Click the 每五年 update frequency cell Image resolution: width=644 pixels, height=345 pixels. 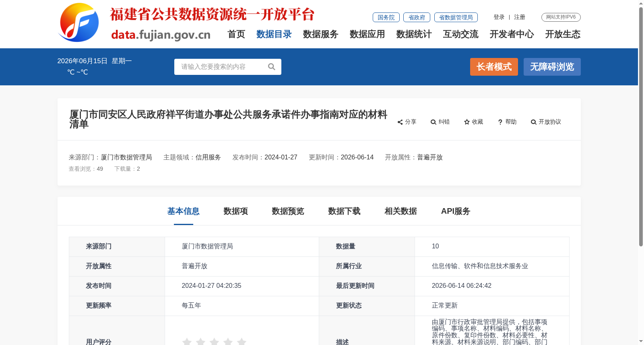tap(191, 306)
